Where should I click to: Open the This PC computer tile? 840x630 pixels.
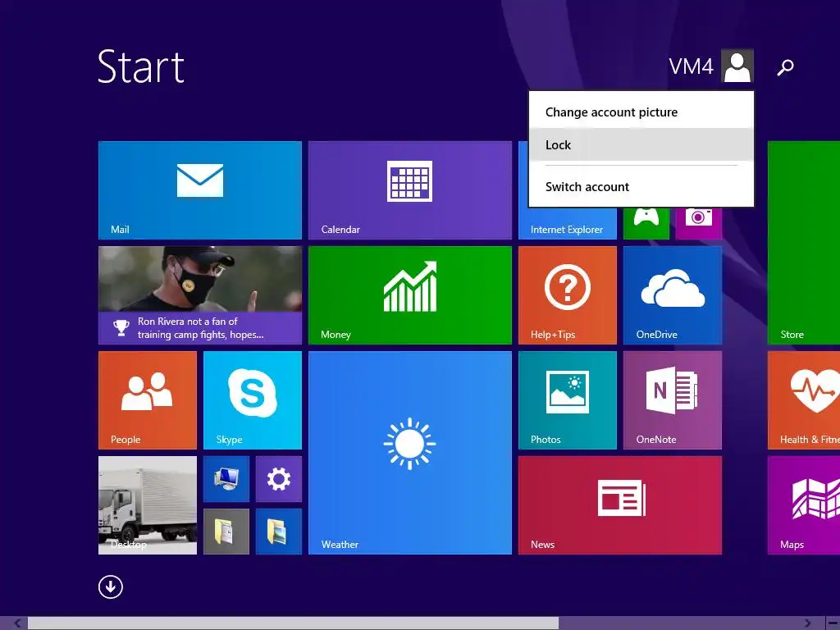tap(226, 479)
